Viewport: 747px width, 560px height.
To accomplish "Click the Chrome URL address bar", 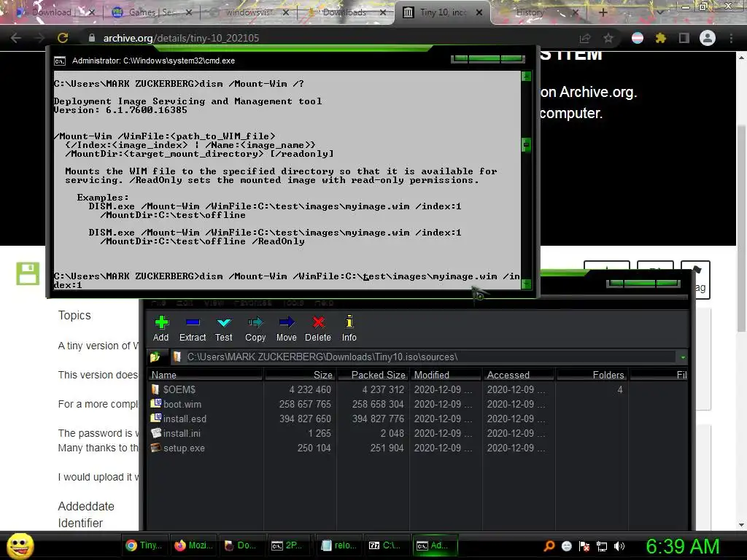I will point(333,38).
